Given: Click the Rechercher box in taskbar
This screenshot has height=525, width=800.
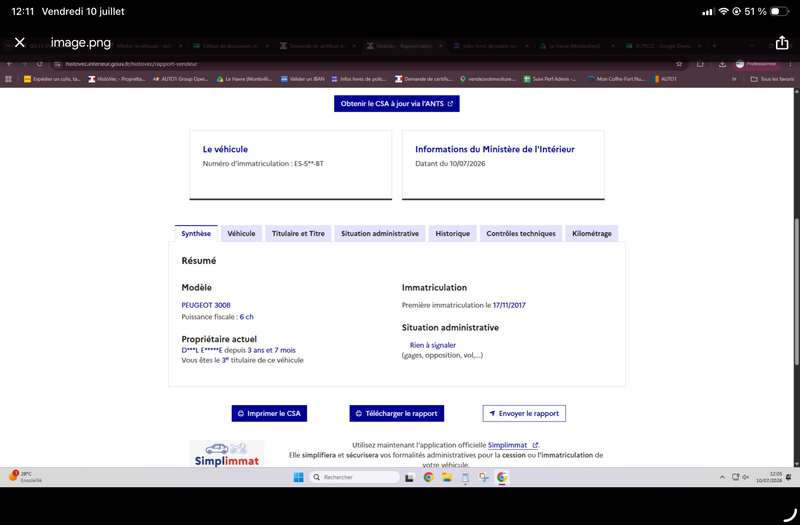Looking at the screenshot, I should tap(355, 477).
